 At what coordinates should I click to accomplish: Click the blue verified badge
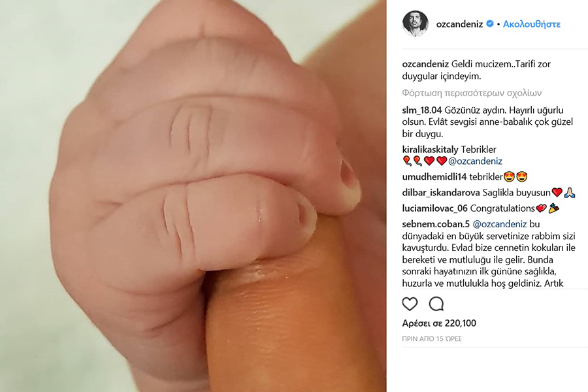click(490, 24)
